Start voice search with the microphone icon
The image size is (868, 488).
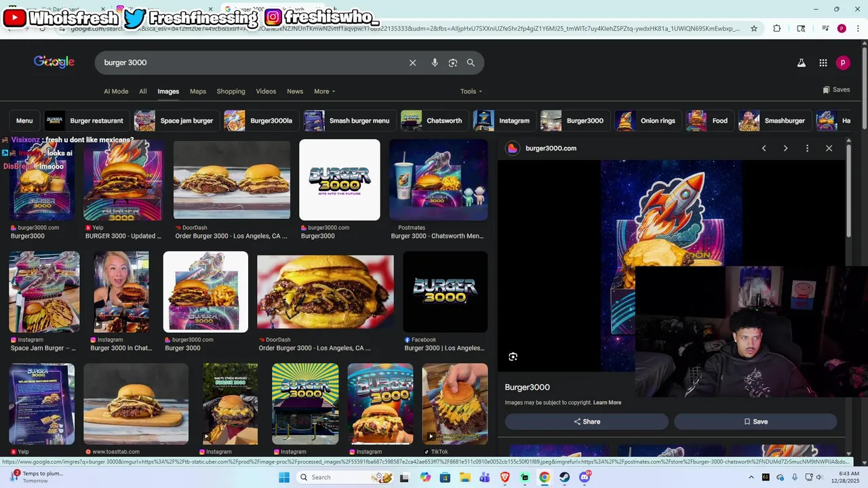[x=435, y=62]
